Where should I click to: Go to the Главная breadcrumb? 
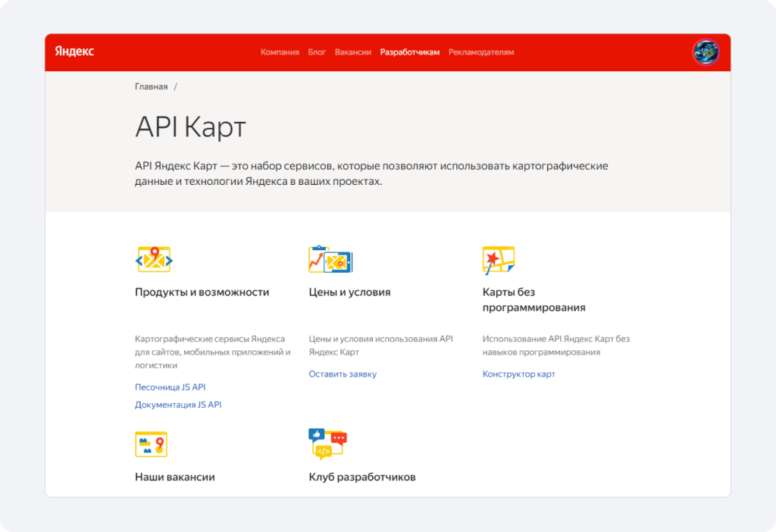(151, 86)
